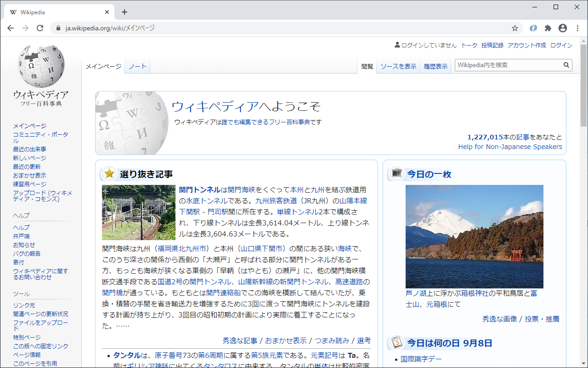Open ウィキペディアに関するお問い合わせ link
This screenshot has height=368, width=588.
pos(40,274)
